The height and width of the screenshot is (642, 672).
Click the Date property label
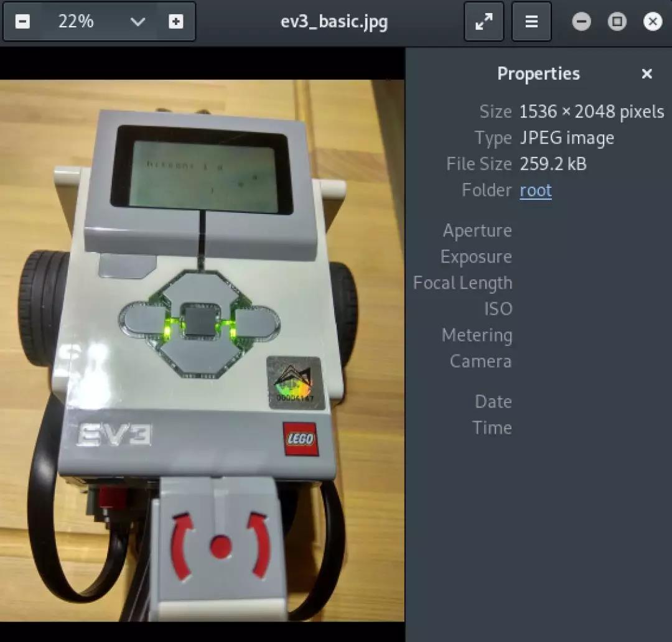pyautogui.click(x=493, y=402)
